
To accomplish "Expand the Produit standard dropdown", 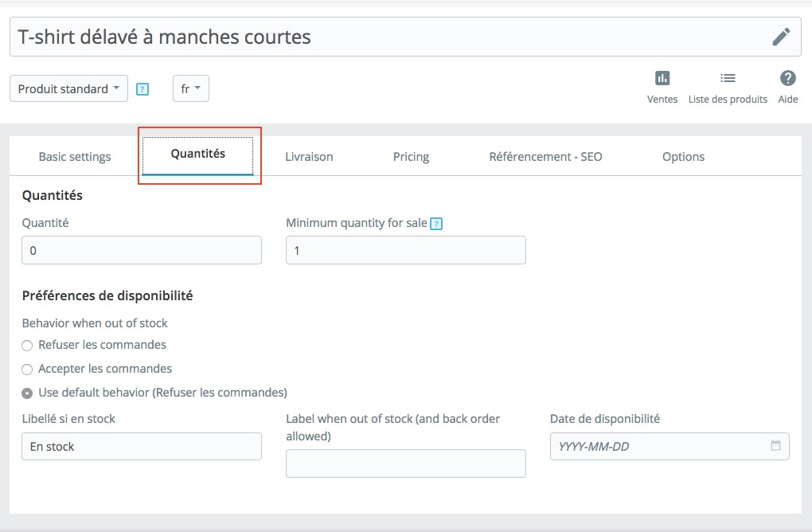I will [x=68, y=88].
